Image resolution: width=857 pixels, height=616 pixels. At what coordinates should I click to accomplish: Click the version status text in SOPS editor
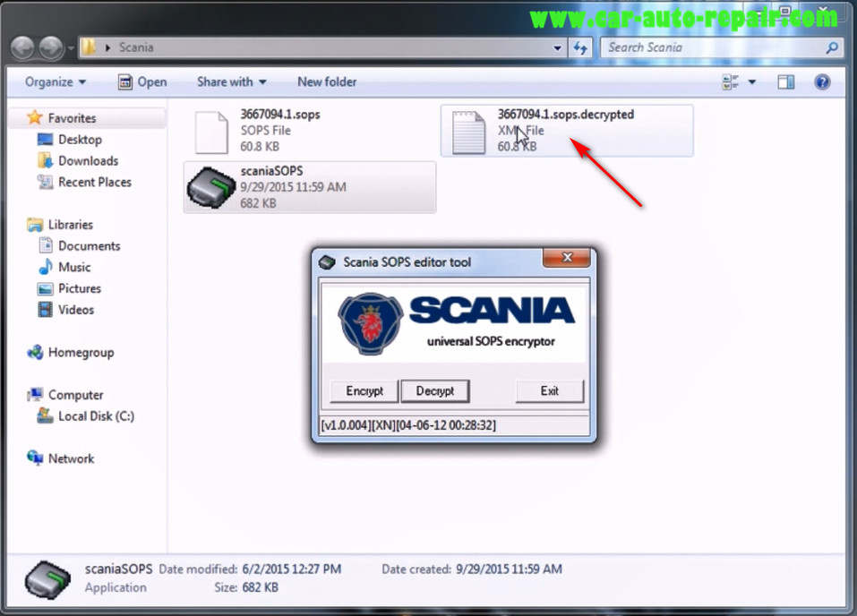pyautogui.click(x=408, y=425)
